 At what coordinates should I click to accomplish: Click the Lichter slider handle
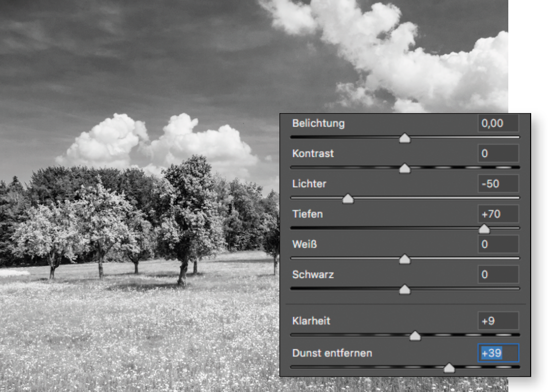click(348, 199)
